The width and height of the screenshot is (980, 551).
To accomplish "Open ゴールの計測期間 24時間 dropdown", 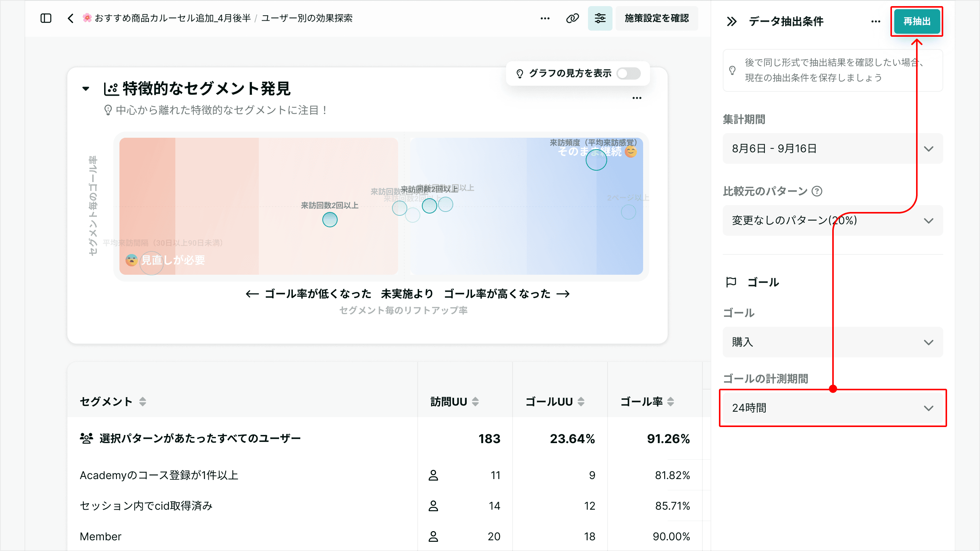I will click(833, 408).
